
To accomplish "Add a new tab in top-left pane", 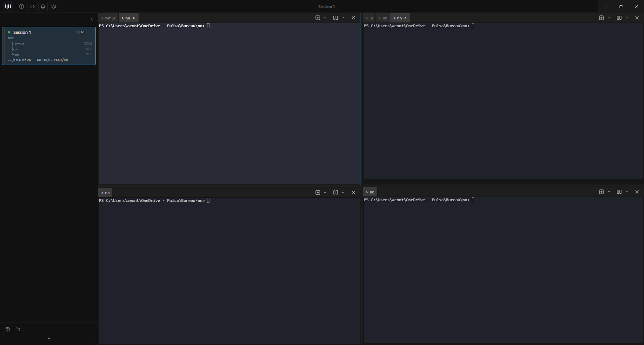I will click(318, 18).
